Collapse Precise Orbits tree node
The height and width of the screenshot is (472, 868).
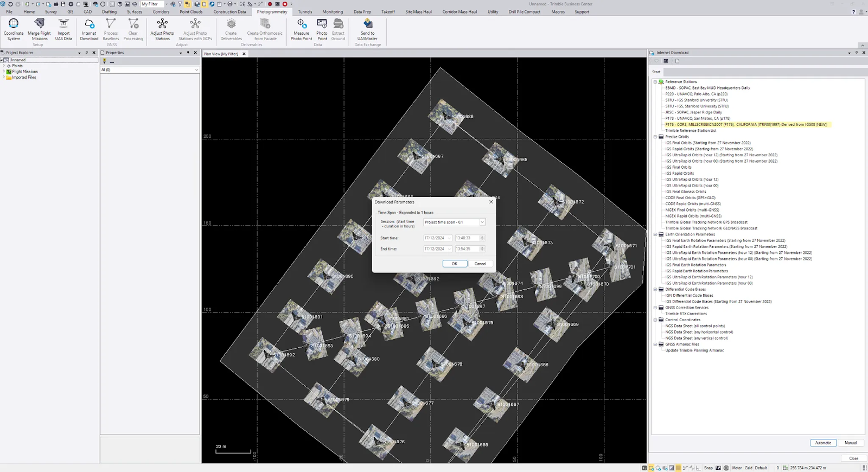[655, 137]
